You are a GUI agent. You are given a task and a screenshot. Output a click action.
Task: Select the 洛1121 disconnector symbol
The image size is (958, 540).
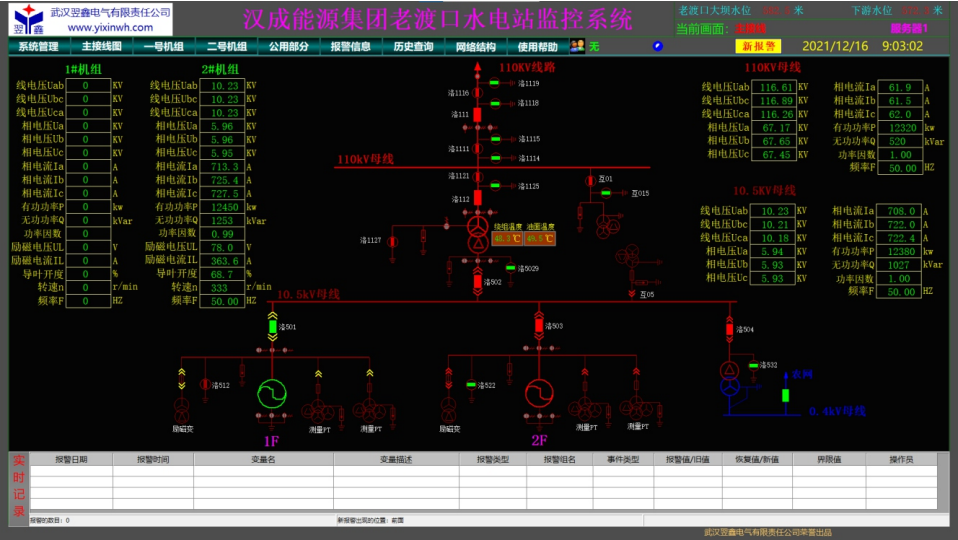pyautogui.click(x=477, y=177)
